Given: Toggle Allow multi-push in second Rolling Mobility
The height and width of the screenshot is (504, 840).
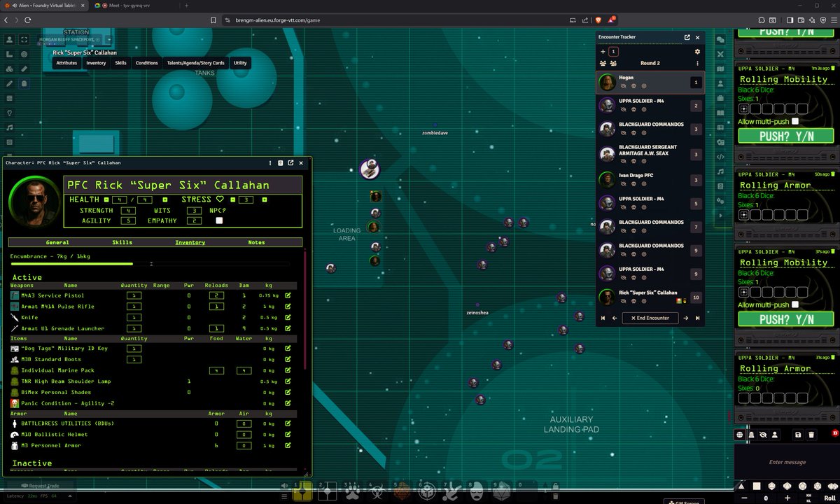Looking at the screenshot, I should point(794,305).
